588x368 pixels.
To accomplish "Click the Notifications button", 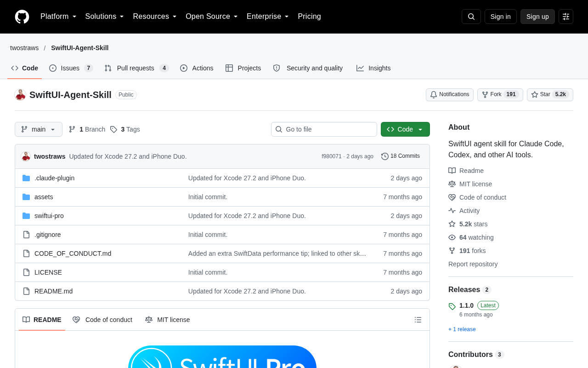I will [450, 95].
